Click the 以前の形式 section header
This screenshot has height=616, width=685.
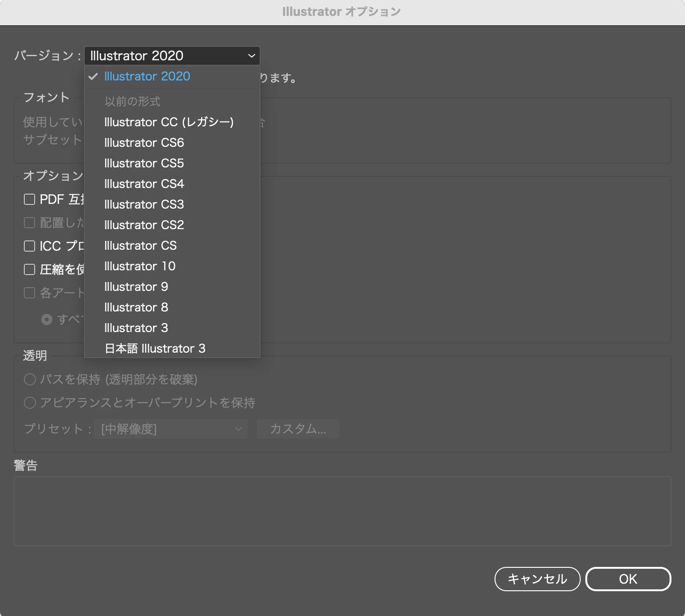(x=132, y=101)
